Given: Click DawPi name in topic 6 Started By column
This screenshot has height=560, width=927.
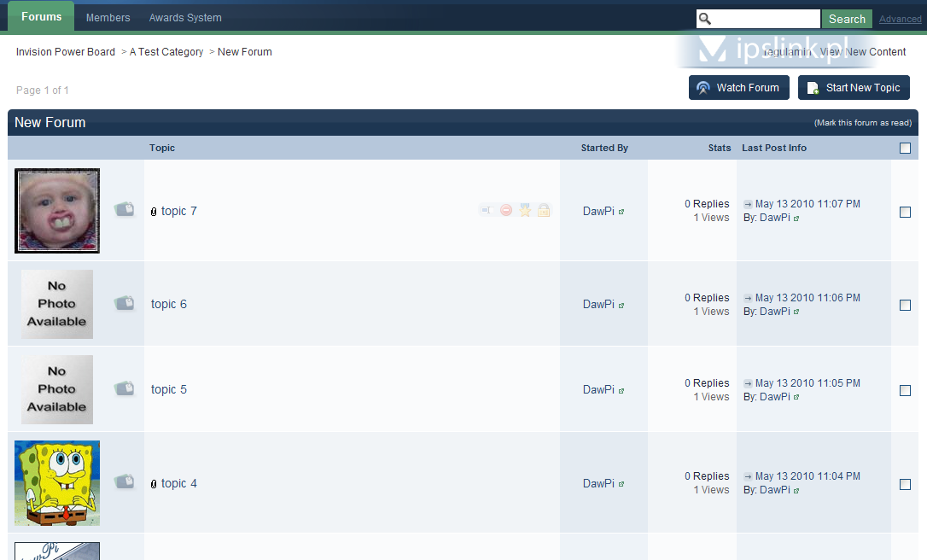Looking at the screenshot, I should [598, 304].
